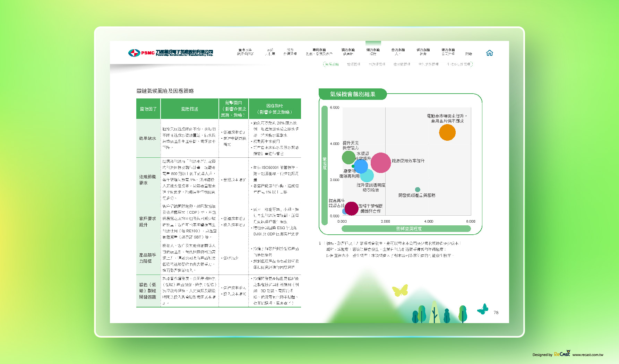Visit the www.recast.com.tw link
This screenshot has width=619, height=364.
pyautogui.click(x=588, y=355)
